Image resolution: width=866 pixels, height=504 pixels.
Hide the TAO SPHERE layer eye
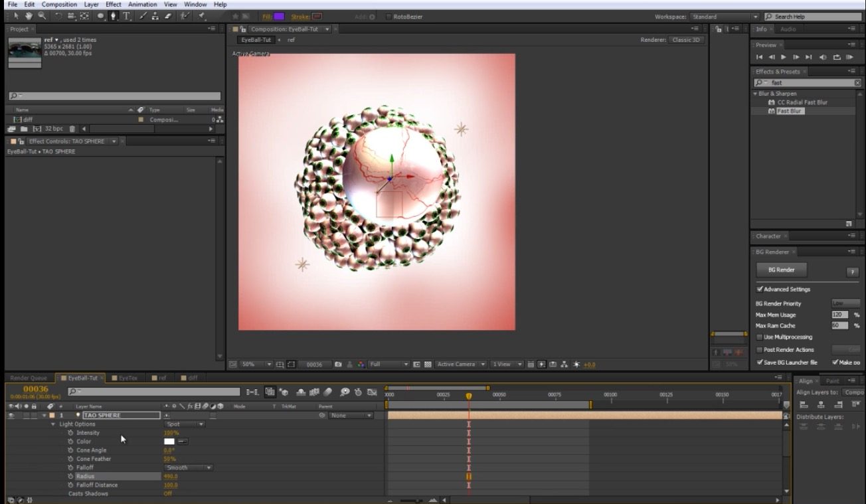point(11,416)
